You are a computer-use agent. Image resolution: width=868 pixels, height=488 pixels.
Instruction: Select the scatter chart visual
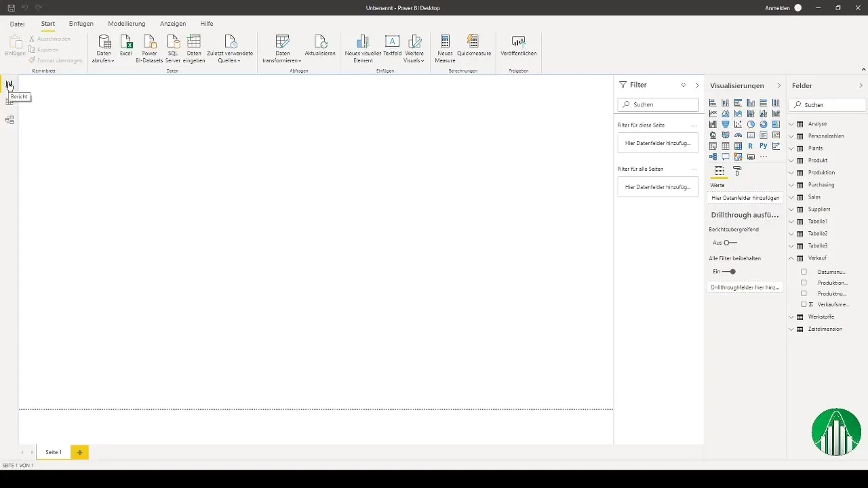click(x=738, y=124)
